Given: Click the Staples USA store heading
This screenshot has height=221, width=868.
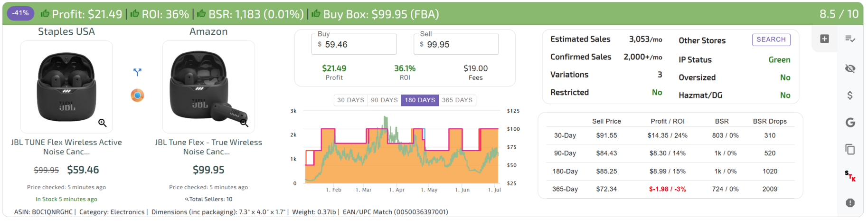Looking at the screenshot, I should click(x=66, y=31).
